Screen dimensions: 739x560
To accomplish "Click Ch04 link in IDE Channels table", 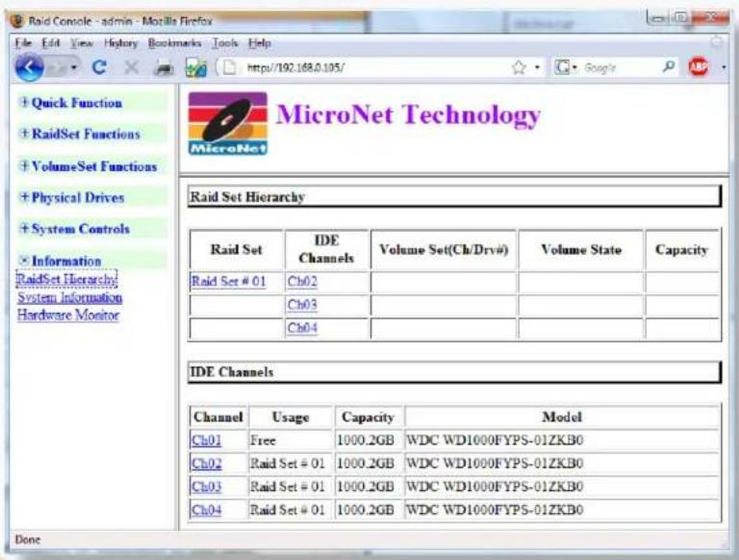I will (207, 510).
